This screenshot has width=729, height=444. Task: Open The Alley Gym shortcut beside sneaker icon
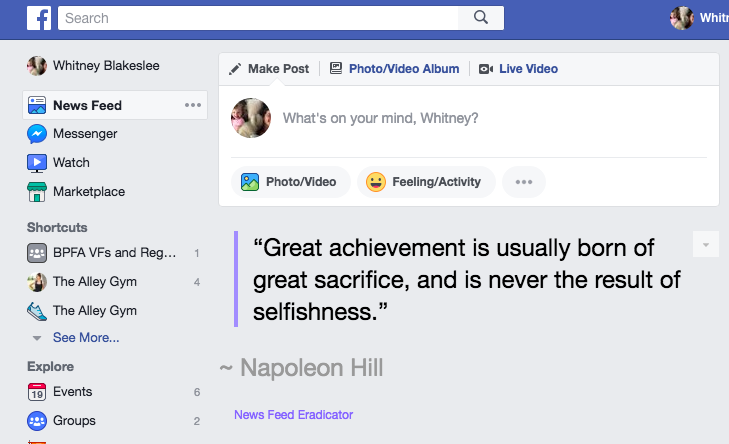[95, 311]
